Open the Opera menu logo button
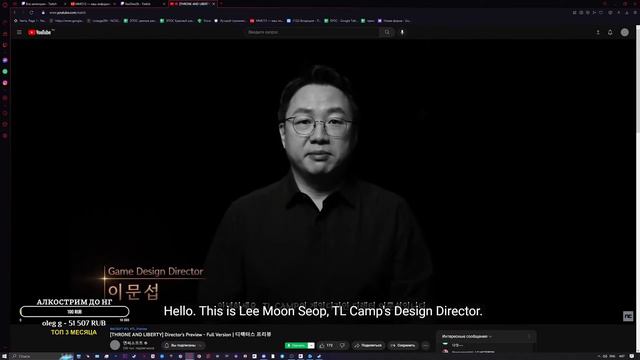The image size is (640, 360). [5, 4]
